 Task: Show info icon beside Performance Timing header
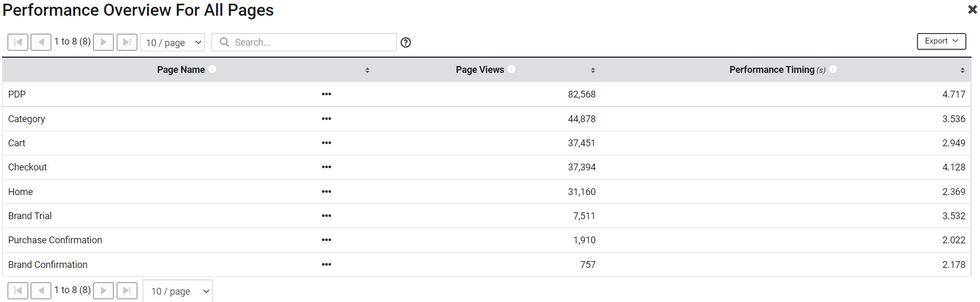pyautogui.click(x=833, y=69)
